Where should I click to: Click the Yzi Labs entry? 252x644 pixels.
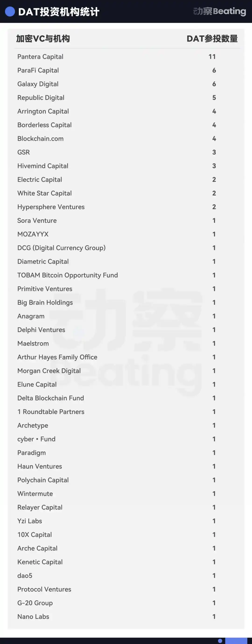29,521
